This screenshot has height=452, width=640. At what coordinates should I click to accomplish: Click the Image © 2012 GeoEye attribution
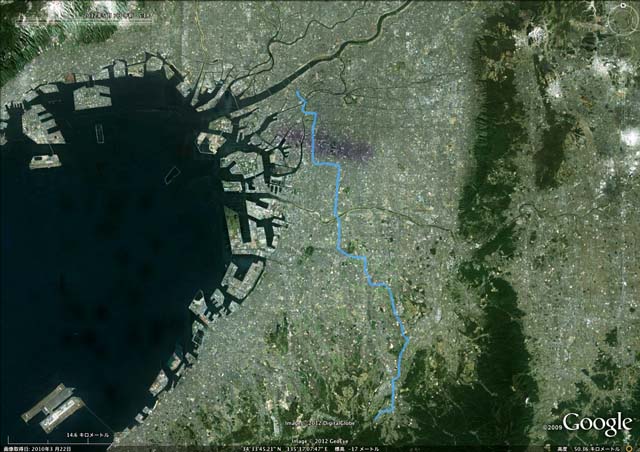point(320,441)
